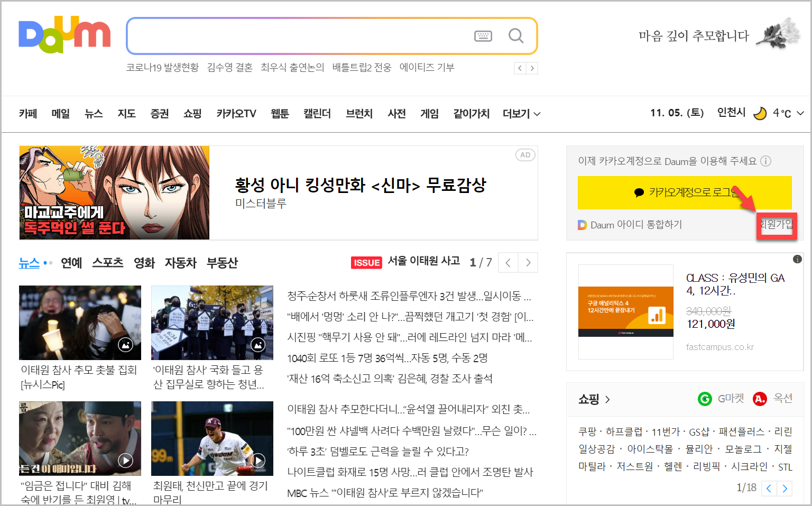Open the 쇼핑 section chevron
The width and height of the screenshot is (812, 506).
607,399
